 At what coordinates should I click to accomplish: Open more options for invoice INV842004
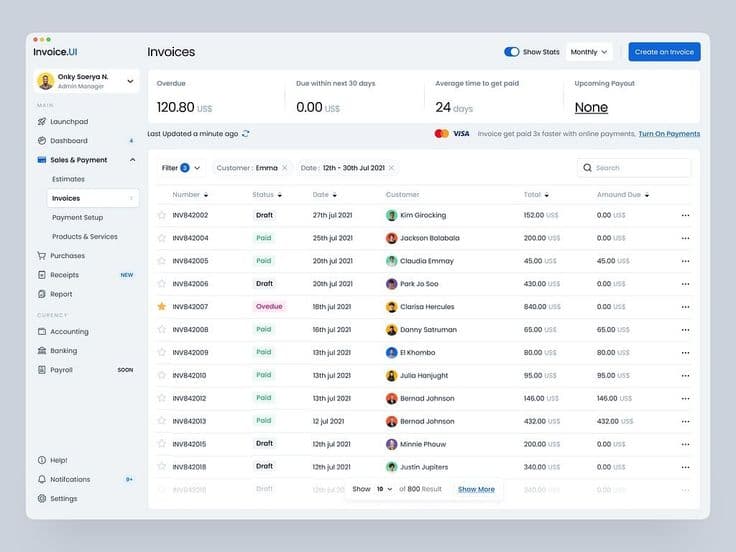[685, 238]
